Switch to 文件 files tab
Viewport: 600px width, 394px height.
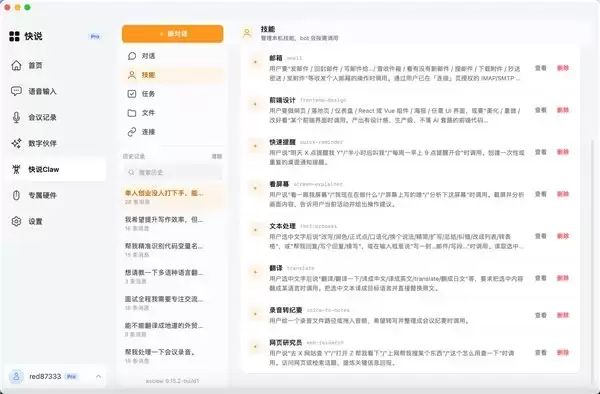point(173,113)
